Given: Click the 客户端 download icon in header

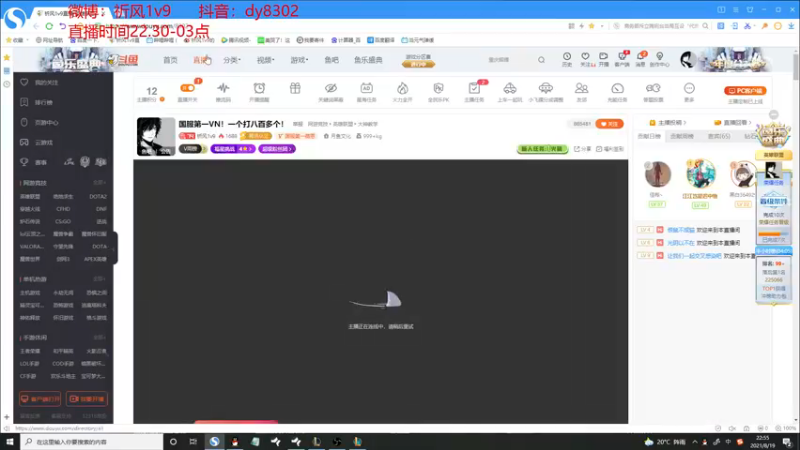Looking at the screenshot, I should click(622, 59).
